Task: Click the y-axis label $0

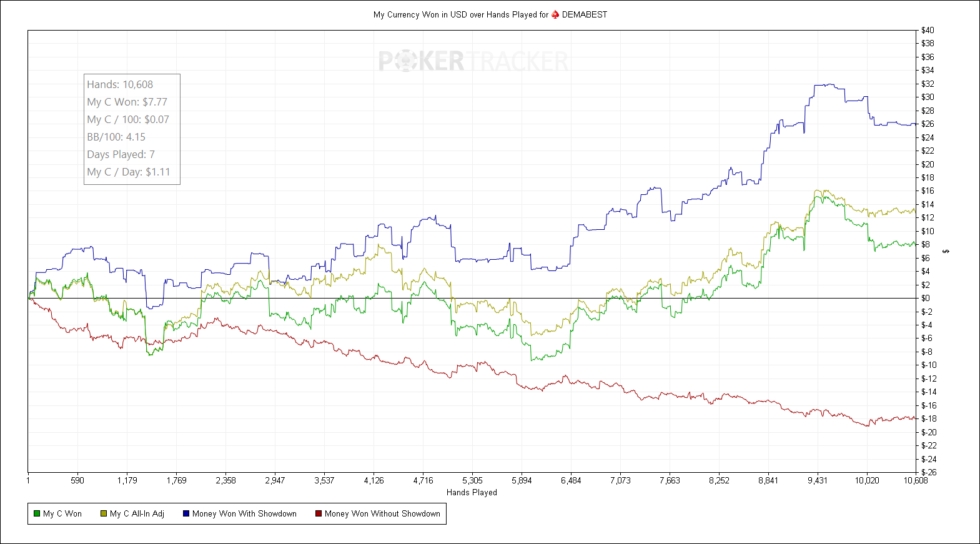Action: pyautogui.click(x=926, y=298)
